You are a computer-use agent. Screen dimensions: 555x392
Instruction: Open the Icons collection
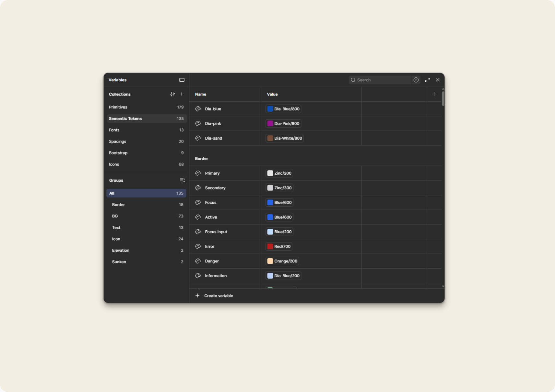click(x=147, y=164)
